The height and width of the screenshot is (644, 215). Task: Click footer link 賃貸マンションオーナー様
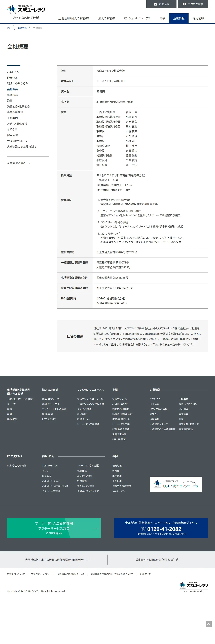click(90, 399)
